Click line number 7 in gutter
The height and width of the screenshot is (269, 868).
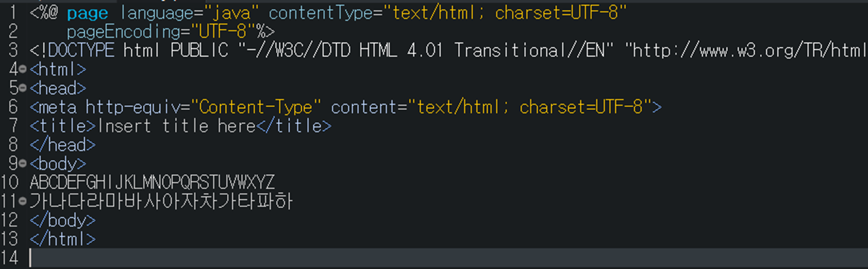click(14, 126)
